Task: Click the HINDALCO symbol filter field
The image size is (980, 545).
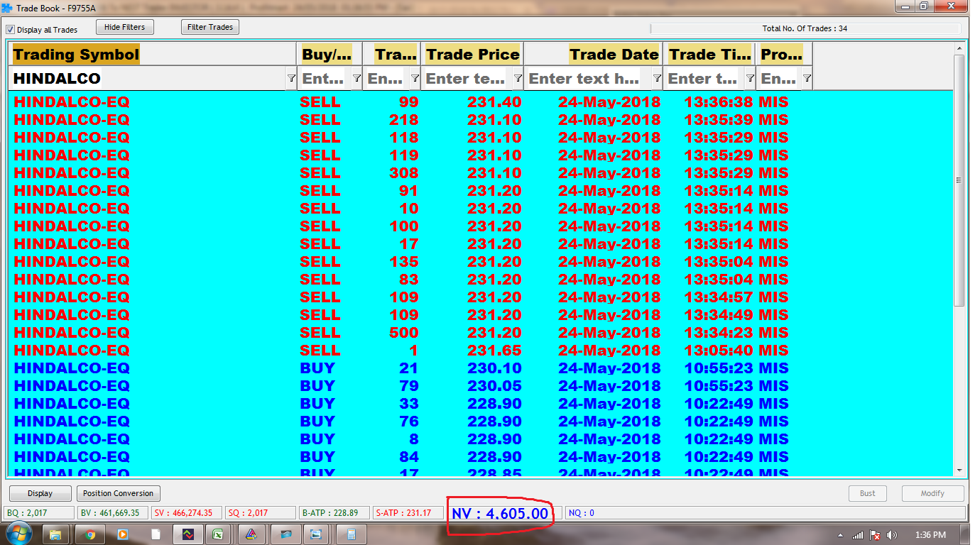Action: point(148,78)
